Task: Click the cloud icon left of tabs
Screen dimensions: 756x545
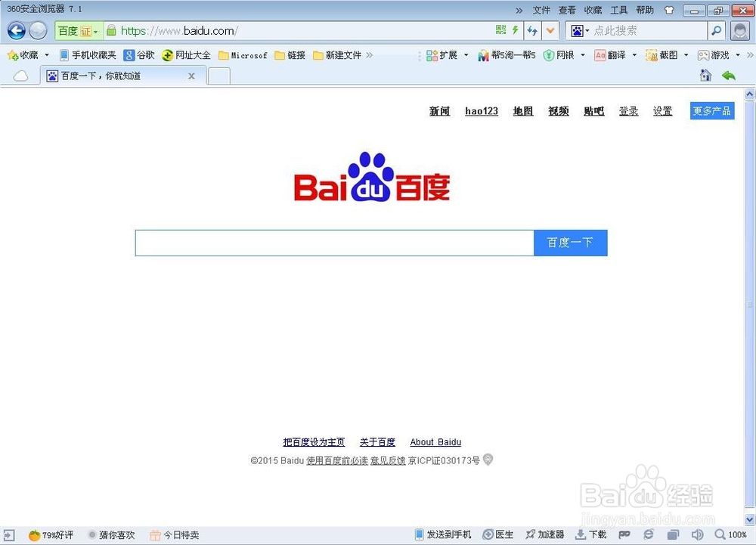Action: 20,76
